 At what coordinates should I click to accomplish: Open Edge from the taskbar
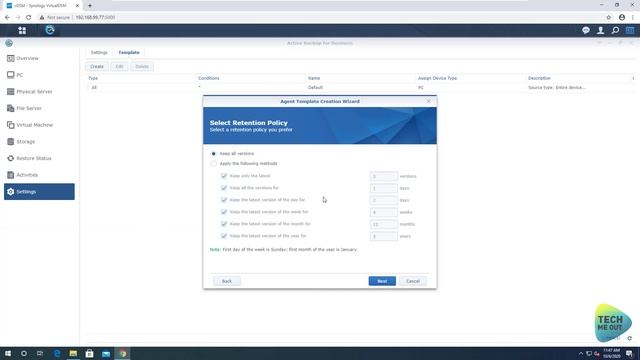coord(57,353)
